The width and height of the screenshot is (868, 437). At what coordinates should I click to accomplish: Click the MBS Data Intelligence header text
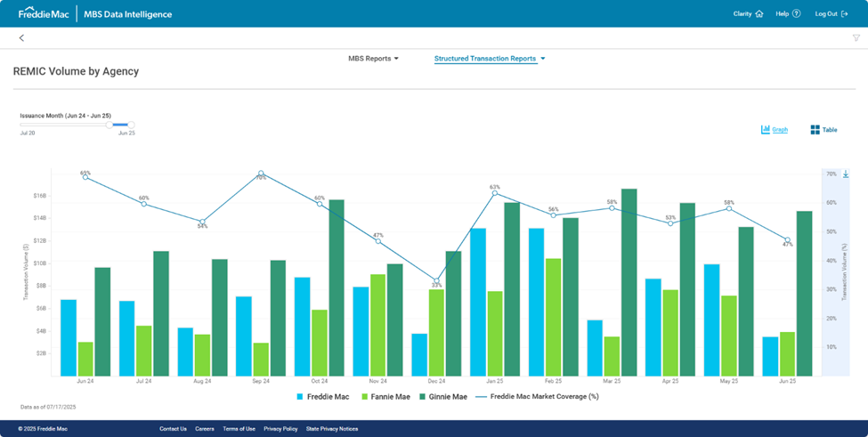pyautogui.click(x=128, y=14)
